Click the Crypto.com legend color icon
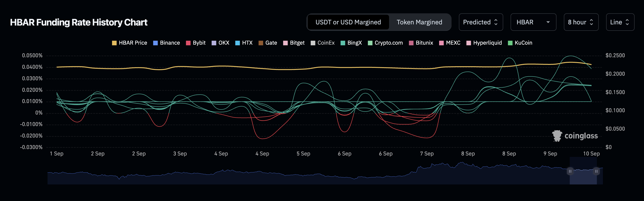 coord(370,43)
